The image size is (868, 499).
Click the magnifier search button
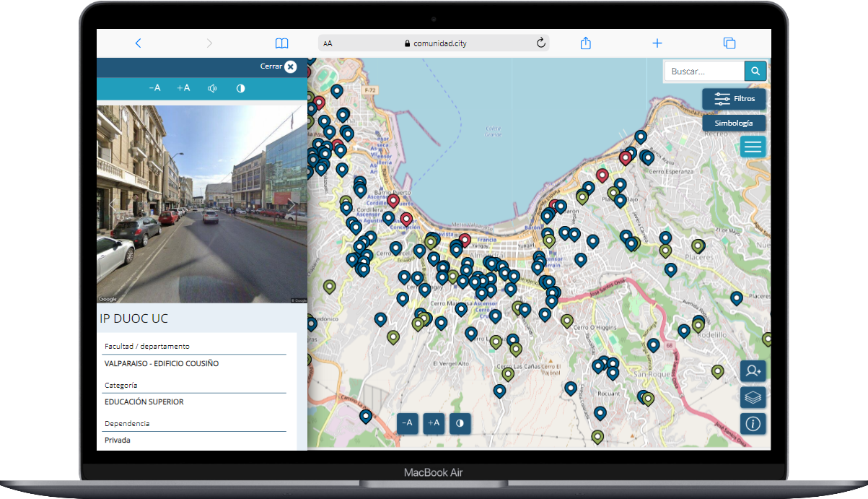(755, 71)
